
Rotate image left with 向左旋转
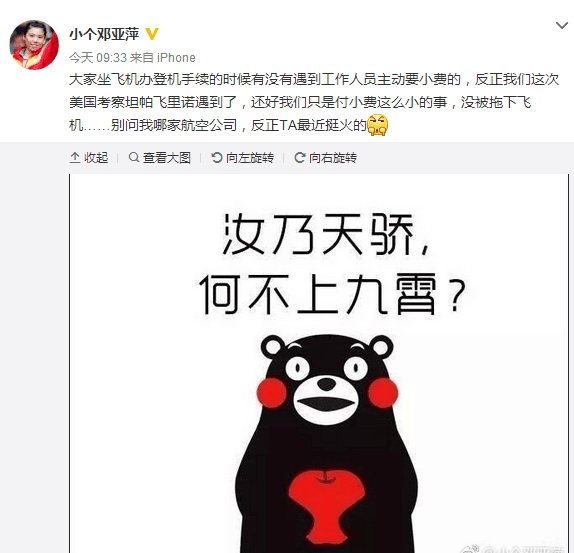pos(243,158)
